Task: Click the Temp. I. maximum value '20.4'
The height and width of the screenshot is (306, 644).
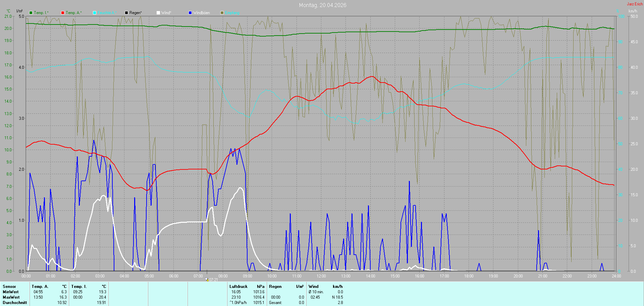Action: 103,297
